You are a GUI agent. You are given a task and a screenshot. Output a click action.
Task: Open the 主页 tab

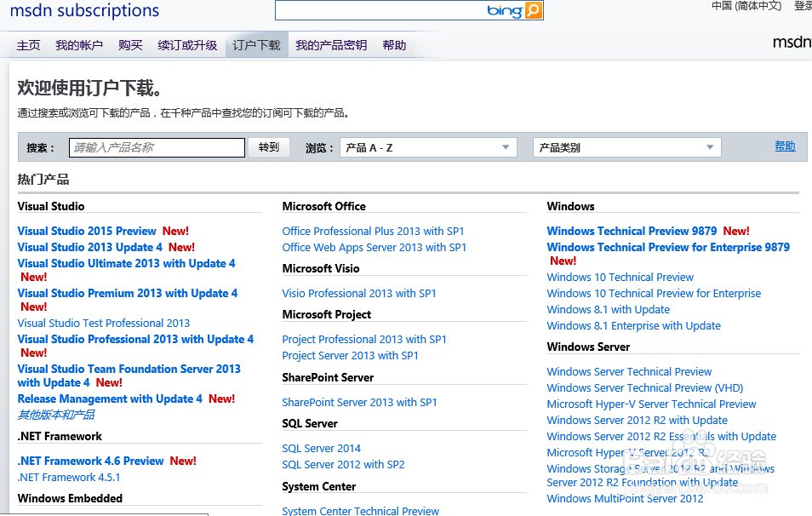pyautogui.click(x=28, y=46)
